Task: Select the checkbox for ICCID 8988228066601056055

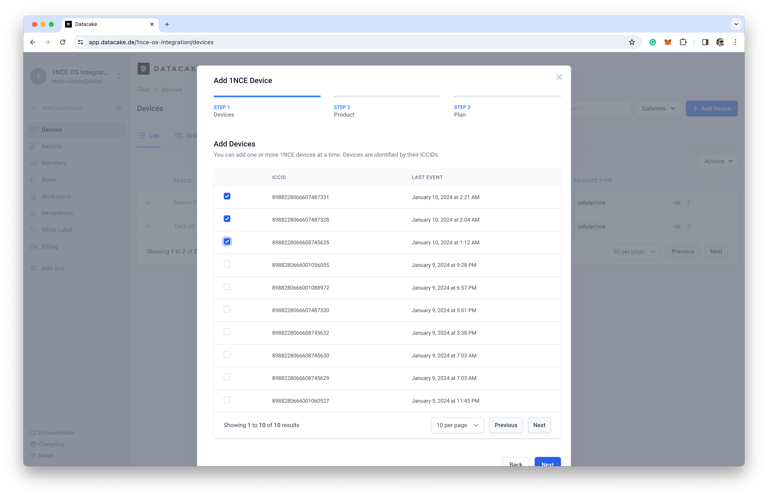Action: pos(227,265)
